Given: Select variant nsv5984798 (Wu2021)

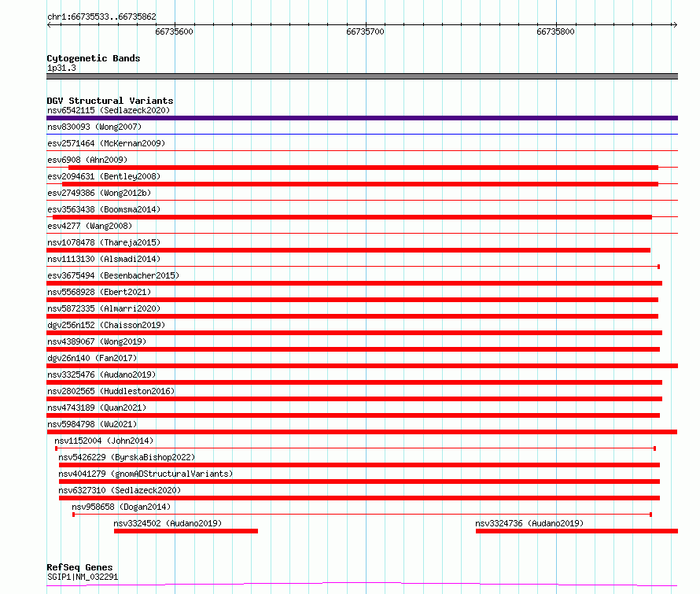Looking at the screenshot, I should tap(92, 424).
